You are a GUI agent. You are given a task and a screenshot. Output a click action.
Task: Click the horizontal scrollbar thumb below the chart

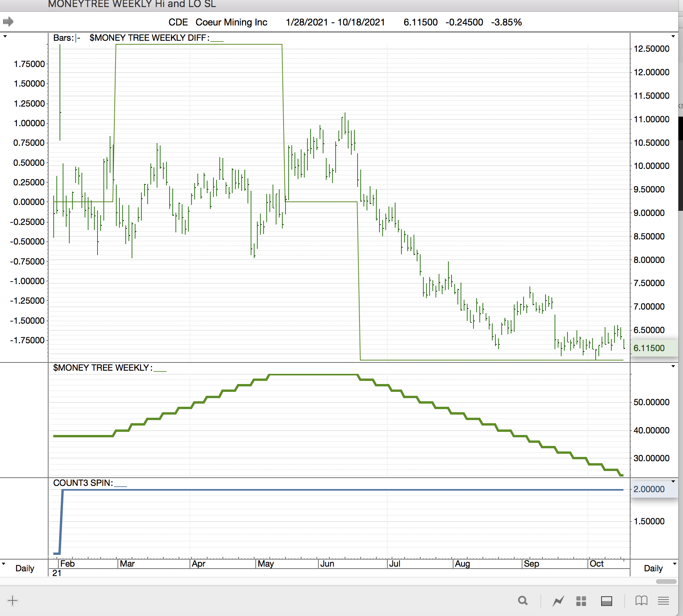pyautogui.click(x=666, y=582)
